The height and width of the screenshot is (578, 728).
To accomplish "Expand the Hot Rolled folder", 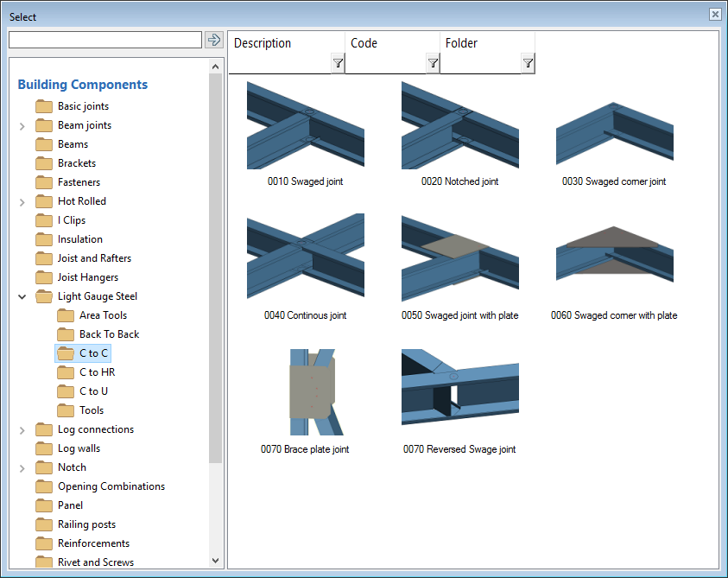I will tap(22, 201).
